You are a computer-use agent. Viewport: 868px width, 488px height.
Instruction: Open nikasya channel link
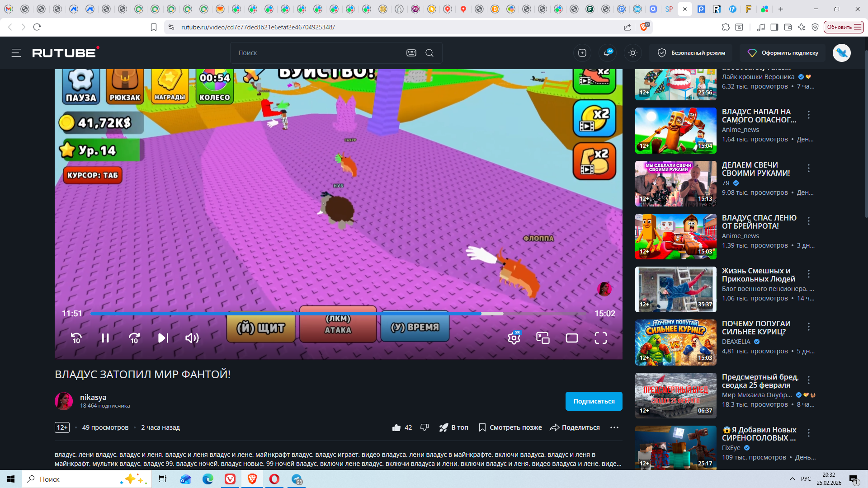coord(93,397)
